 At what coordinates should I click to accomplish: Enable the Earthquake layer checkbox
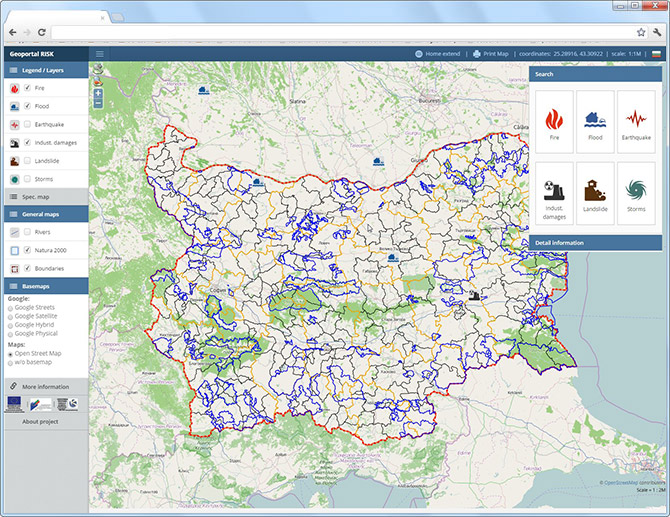click(x=27, y=124)
